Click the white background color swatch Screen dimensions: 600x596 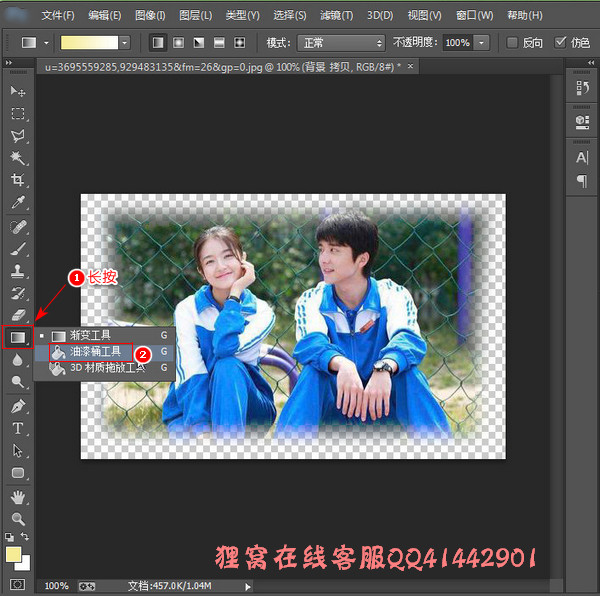(x=24, y=564)
